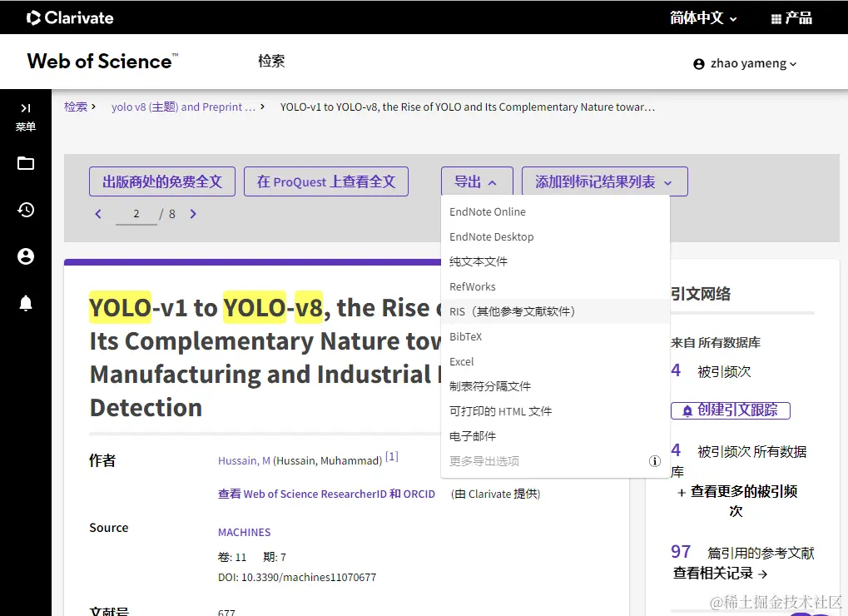The height and width of the screenshot is (616, 848).
Task: Go to next record arrow
Action: tap(193, 214)
